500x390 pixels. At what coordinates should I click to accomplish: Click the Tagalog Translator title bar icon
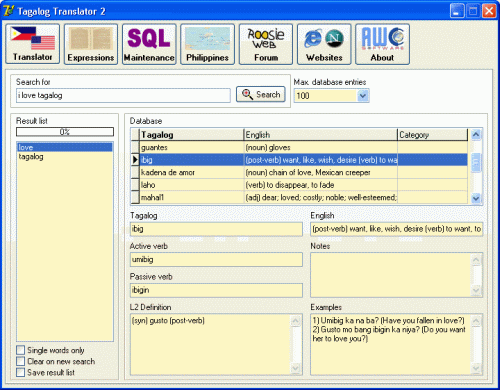click(8, 11)
